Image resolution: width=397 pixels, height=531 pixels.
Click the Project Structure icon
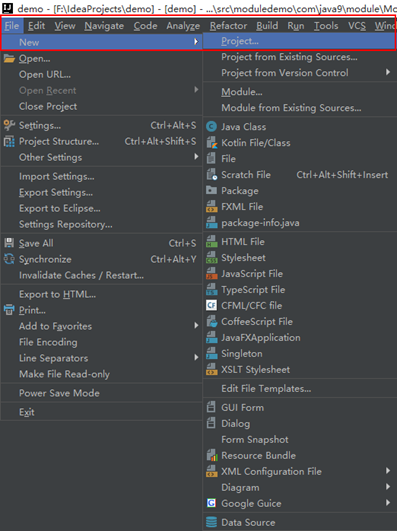9,141
